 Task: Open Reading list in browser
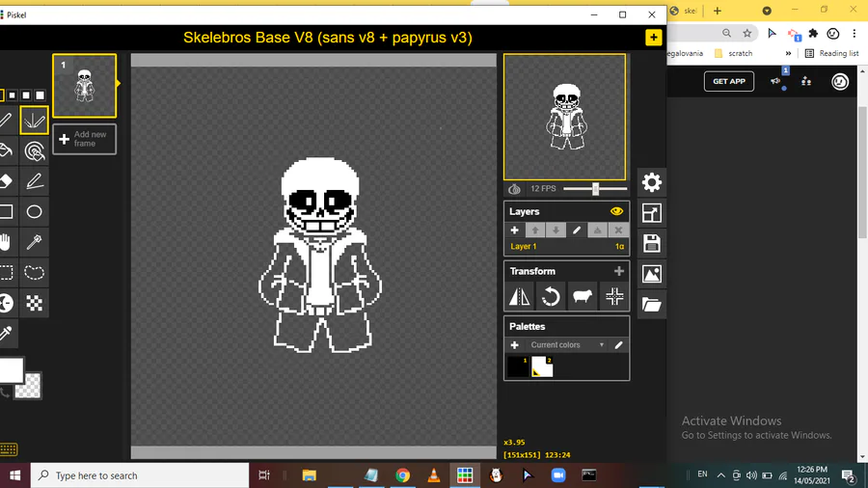[x=831, y=54]
